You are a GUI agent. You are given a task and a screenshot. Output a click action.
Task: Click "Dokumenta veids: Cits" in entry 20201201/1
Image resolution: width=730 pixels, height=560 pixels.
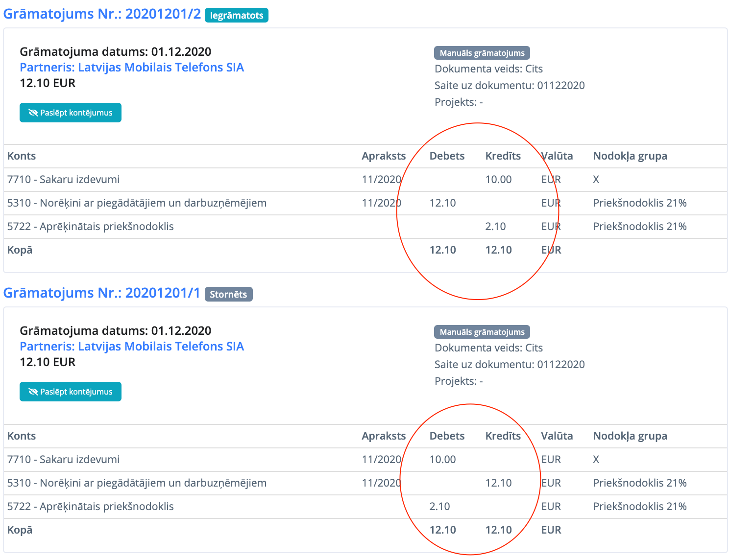pos(488,348)
